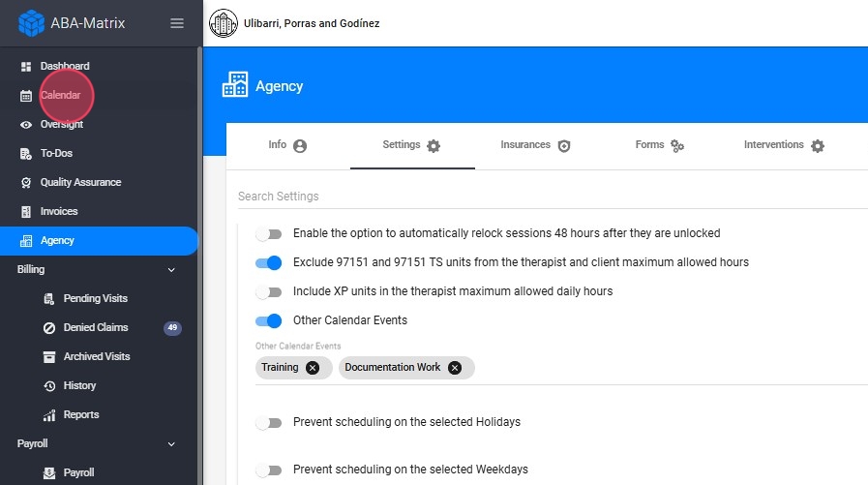The height and width of the screenshot is (485, 868).
Task: Click the Dashboard grid icon
Action: [26, 67]
